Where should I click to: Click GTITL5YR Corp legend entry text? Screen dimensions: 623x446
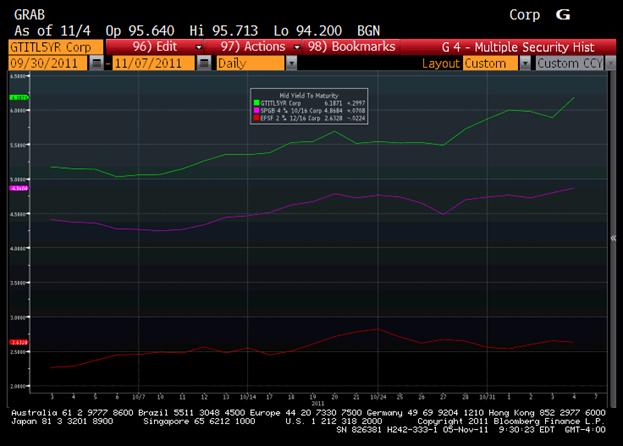[x=281, y=103]
